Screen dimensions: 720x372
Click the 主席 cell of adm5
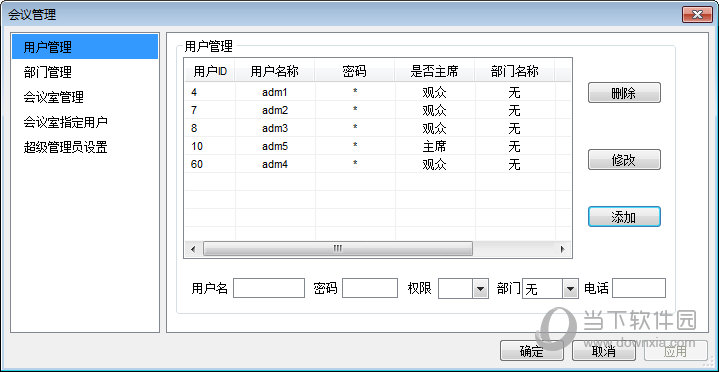[x=434, y=146]
